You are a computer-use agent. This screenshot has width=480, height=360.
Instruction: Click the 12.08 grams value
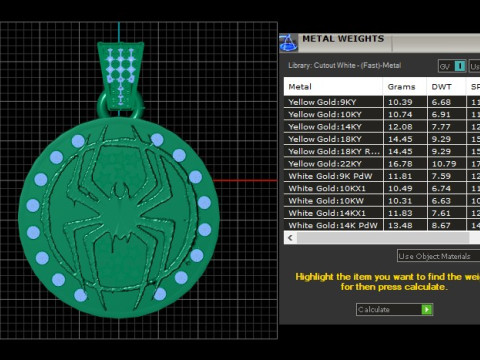click(400, 127)
